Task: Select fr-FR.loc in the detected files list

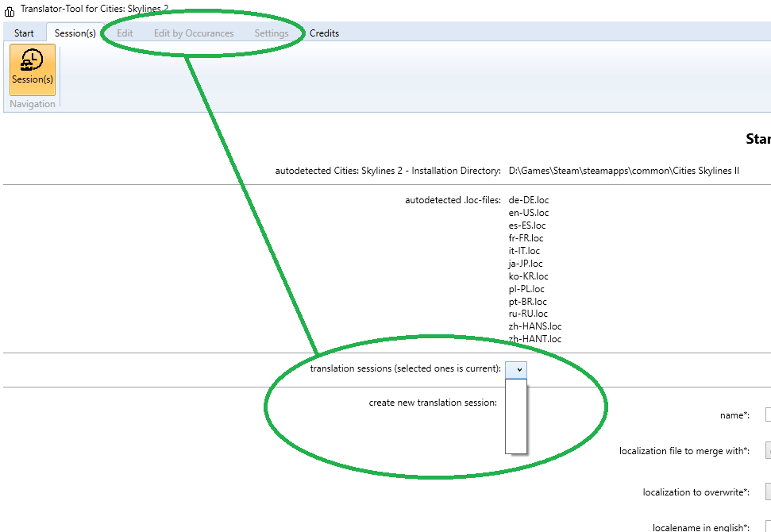Action: pos(526,237)
